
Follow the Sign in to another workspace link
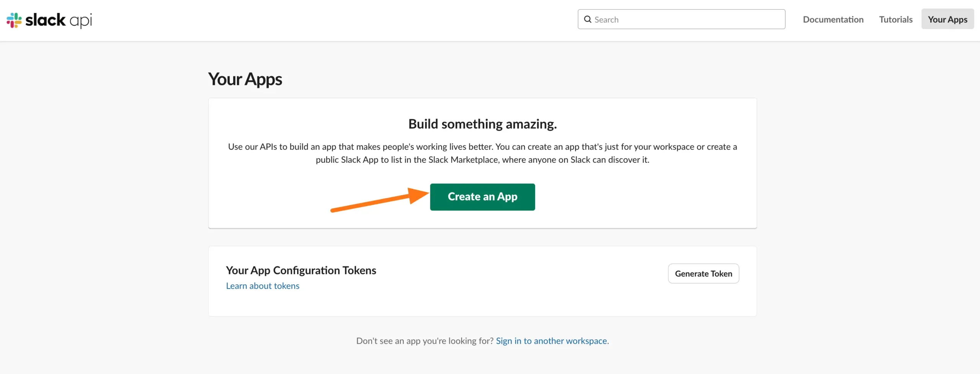coord(551,341)
